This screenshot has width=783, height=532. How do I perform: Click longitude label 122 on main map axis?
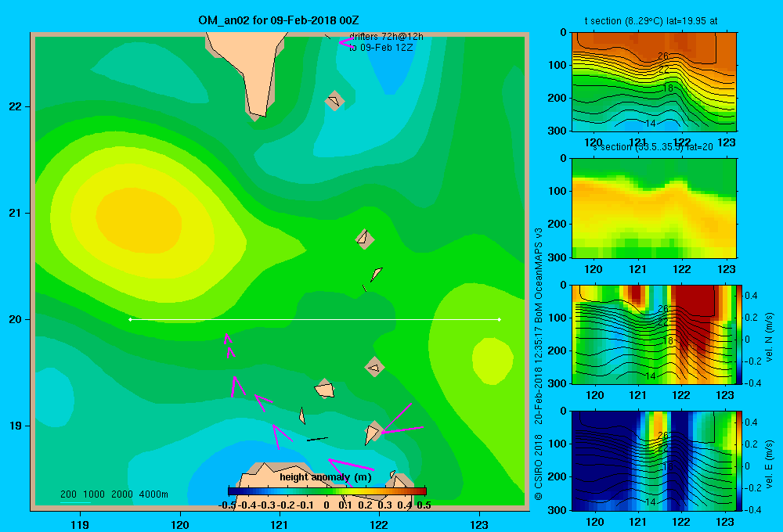coord(379,524)
